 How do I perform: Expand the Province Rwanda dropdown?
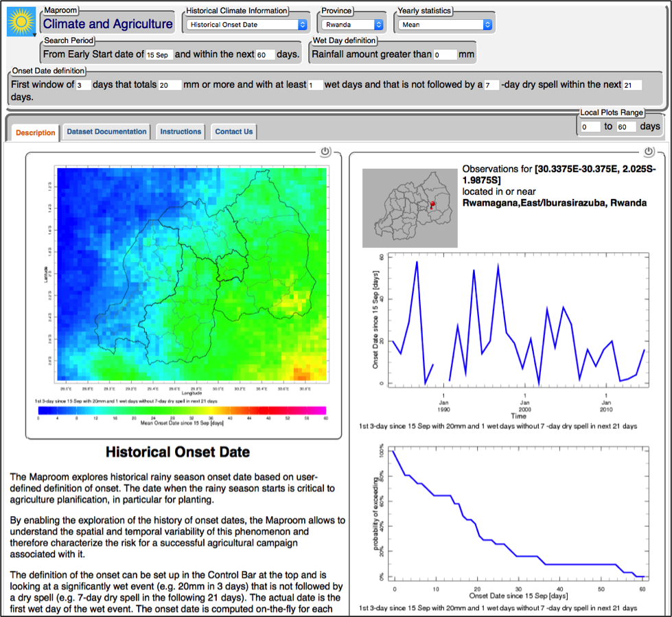coord(353,25)
